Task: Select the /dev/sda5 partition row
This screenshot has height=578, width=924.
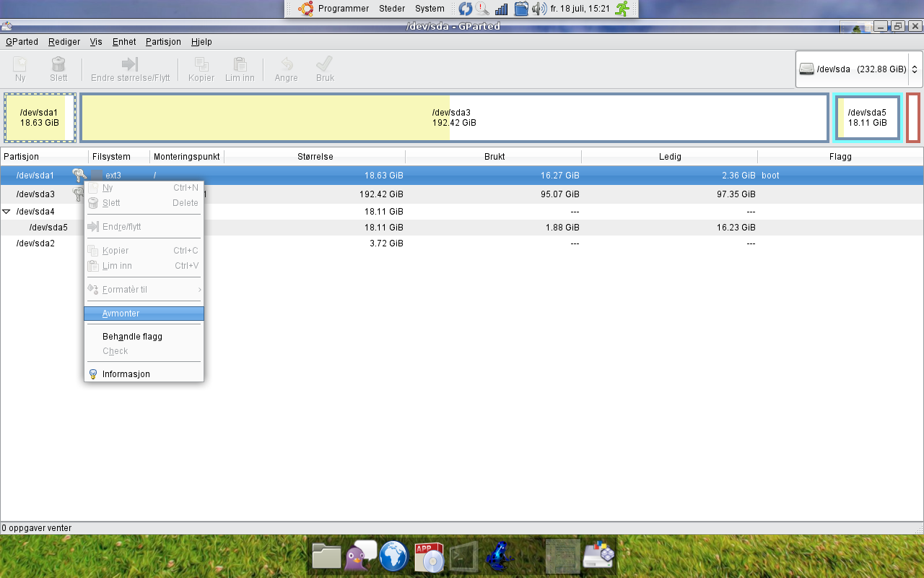Action: coord(462,228)
